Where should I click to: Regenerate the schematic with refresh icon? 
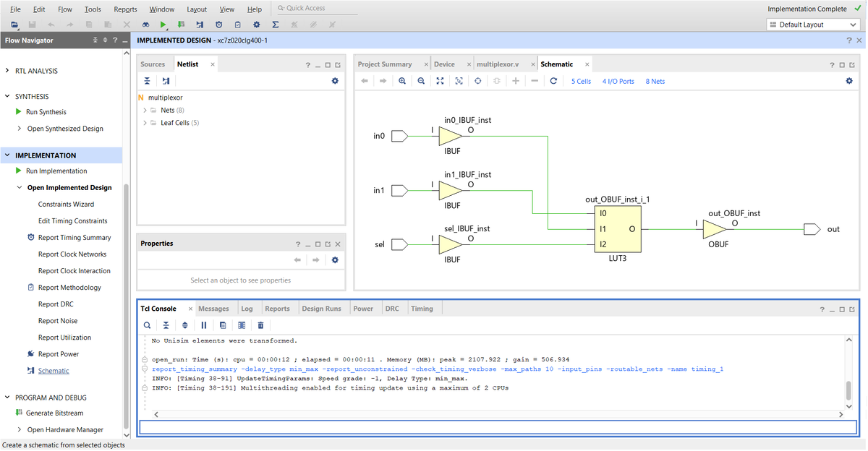point(553,81)
